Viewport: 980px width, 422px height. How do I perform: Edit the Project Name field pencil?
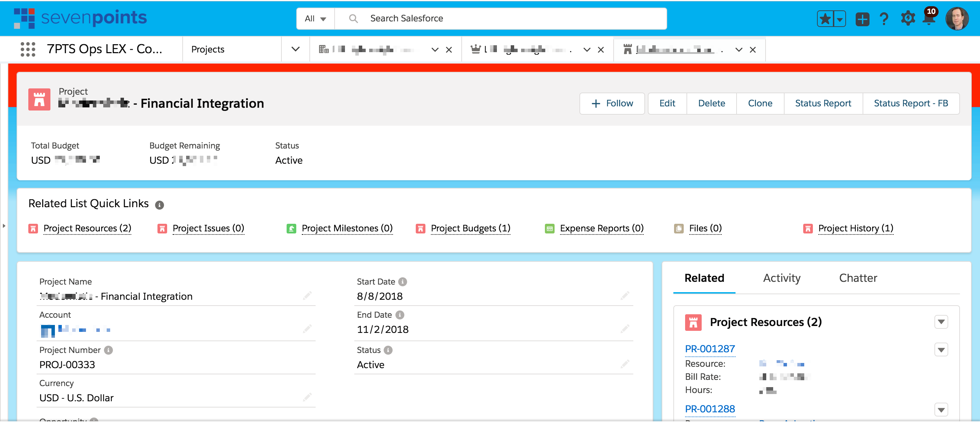tap(307, 296)
